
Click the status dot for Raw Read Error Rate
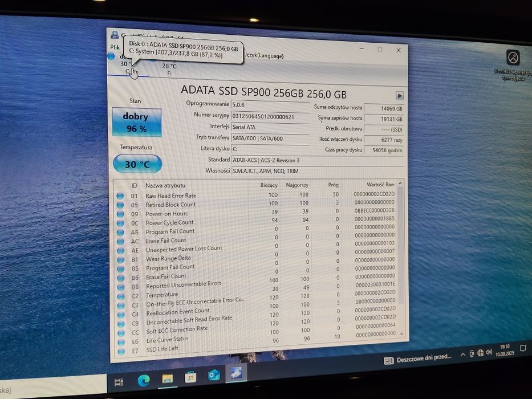pyautogui.click(x=120, y=196)
